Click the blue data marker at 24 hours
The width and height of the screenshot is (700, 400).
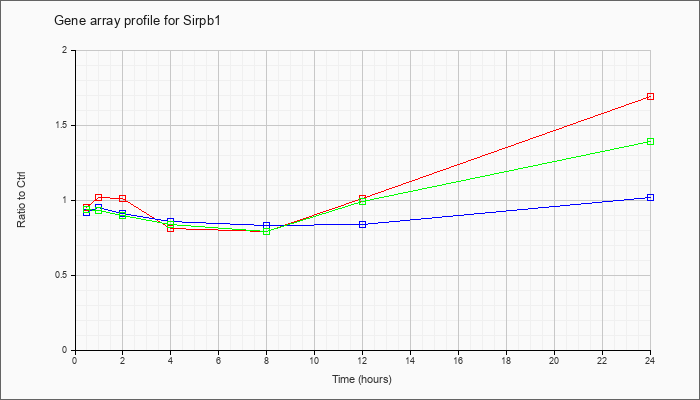pos(650,197)
